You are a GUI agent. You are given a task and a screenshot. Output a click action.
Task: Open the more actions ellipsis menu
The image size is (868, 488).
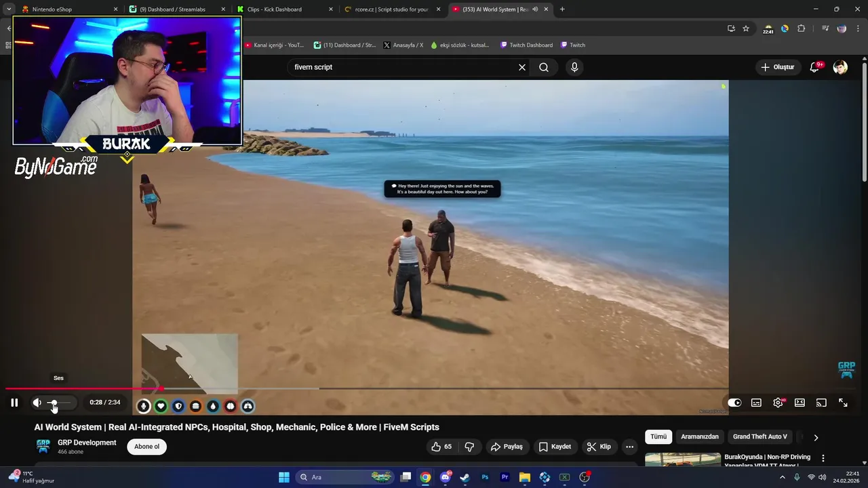(x=629, y=447)
